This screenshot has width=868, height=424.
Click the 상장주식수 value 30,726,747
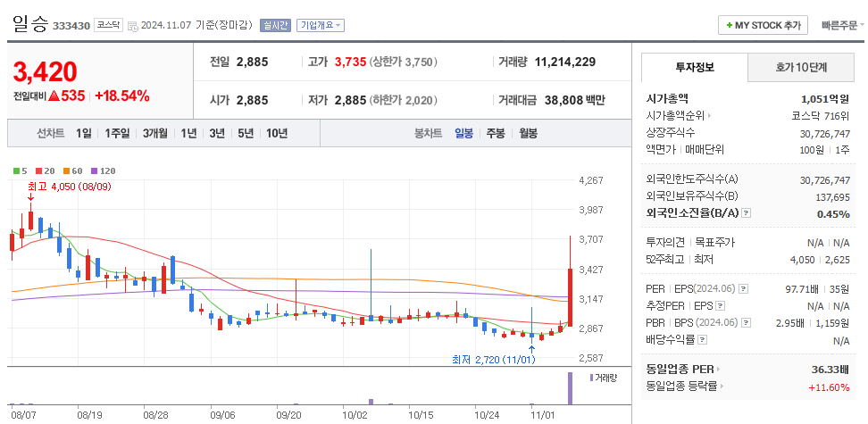click(825, 134)
